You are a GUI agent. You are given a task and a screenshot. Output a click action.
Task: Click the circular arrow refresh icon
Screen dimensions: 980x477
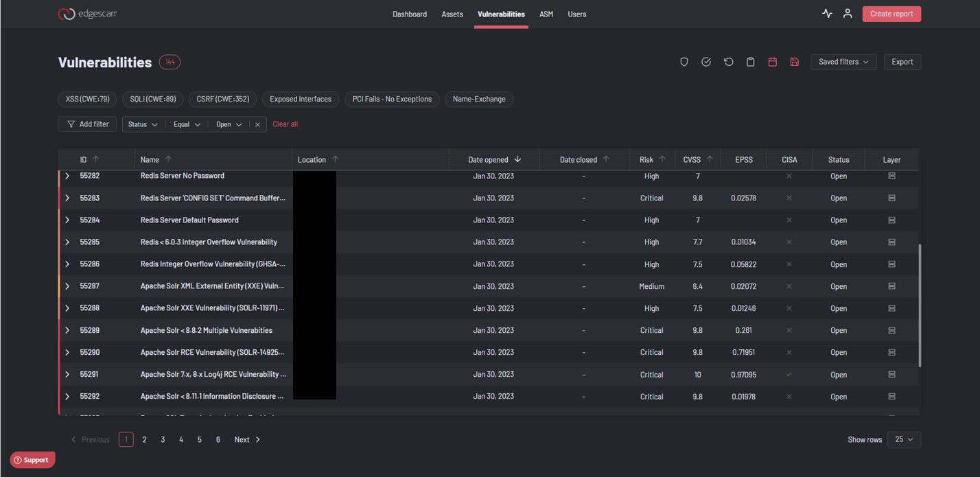(x=728, y=62)
